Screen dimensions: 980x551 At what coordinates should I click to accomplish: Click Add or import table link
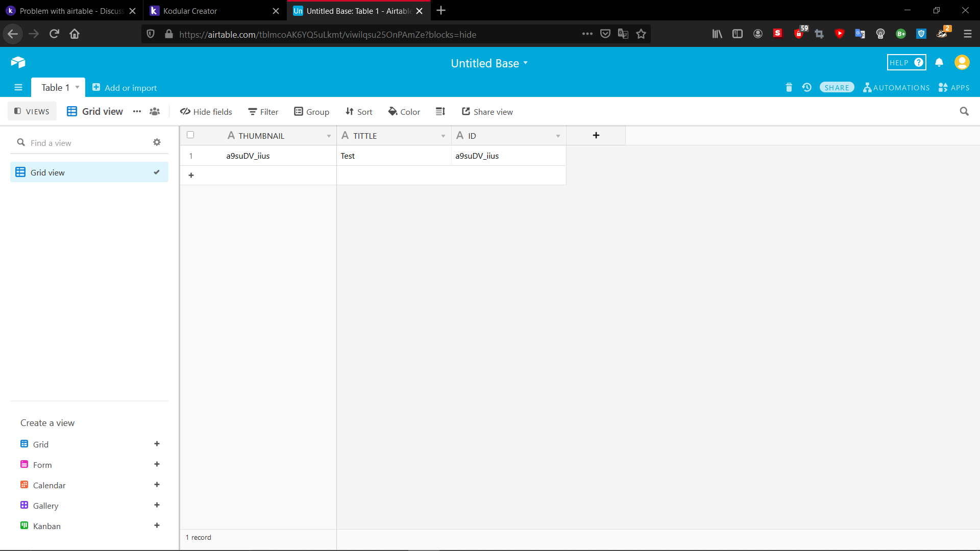(125, 88)
